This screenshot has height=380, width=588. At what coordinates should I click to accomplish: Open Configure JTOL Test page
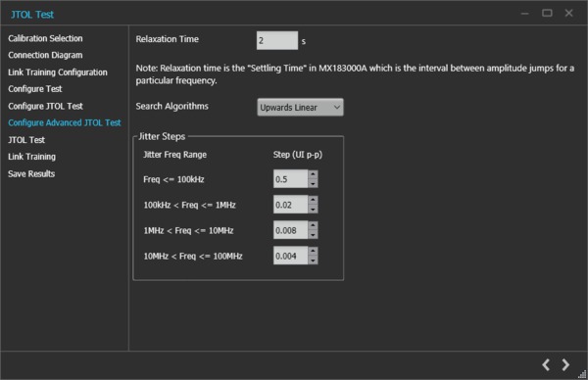point(45,106)
